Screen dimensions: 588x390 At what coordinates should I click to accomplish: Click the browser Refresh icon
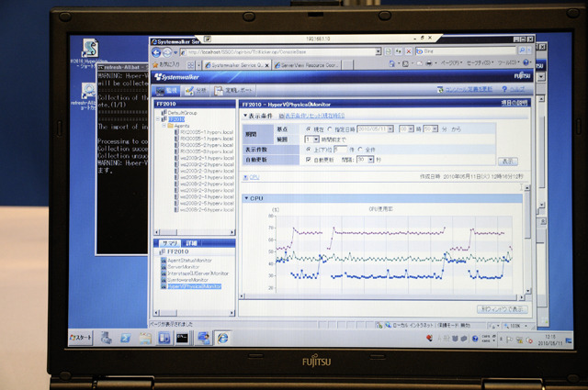point(399,51)
